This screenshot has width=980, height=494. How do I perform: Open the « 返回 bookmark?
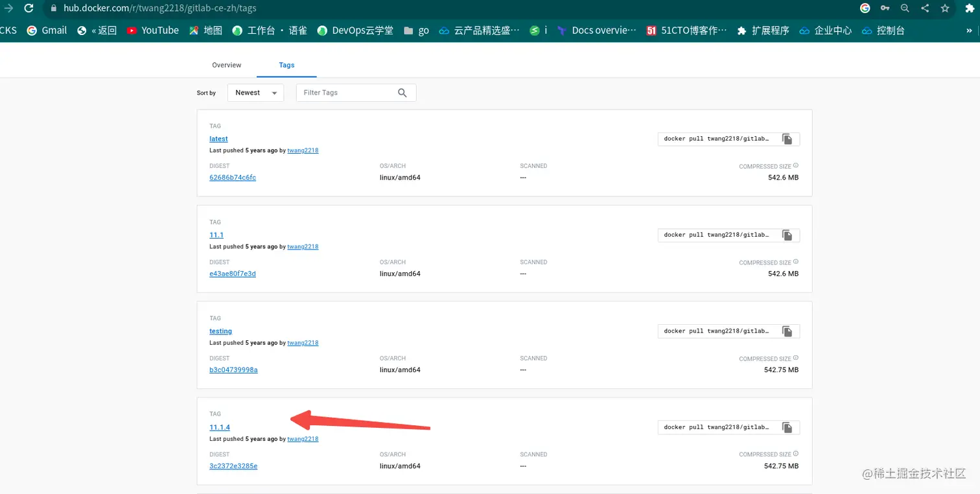click(x=97, y=30)
